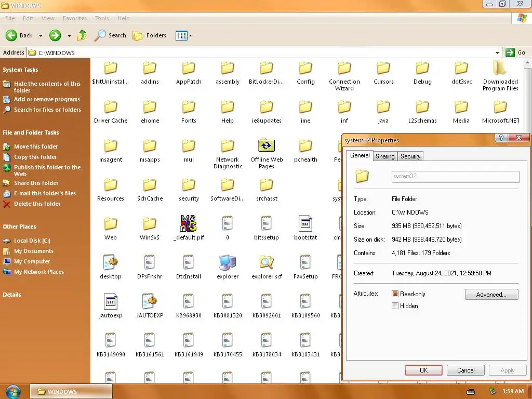Open the Help menu
Viewport: 532px width, 399px height.
pos(124,18)
